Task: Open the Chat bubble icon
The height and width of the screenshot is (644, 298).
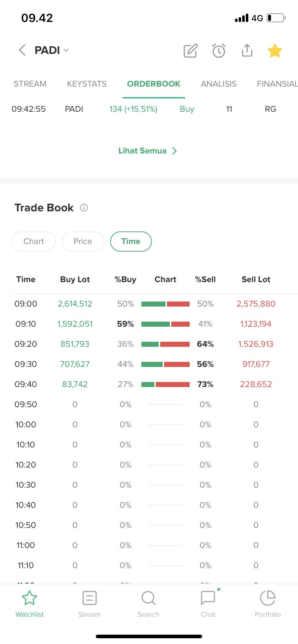Action: [x=208, y=598]
